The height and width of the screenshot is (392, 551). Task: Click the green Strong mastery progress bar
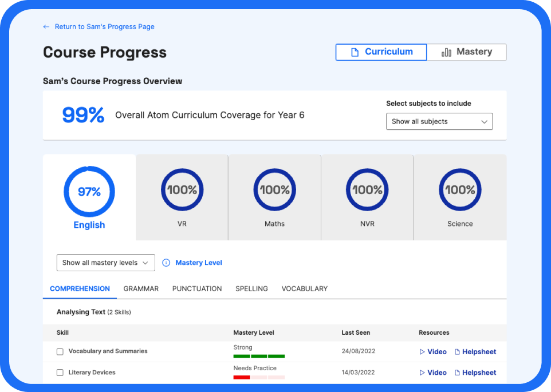258,355
